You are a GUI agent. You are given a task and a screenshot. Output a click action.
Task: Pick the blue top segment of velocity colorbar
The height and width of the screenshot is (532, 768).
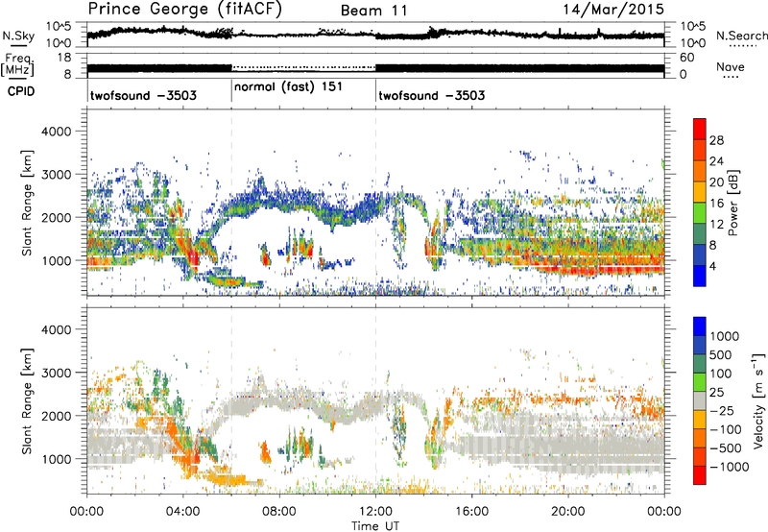tap(700, 326)
